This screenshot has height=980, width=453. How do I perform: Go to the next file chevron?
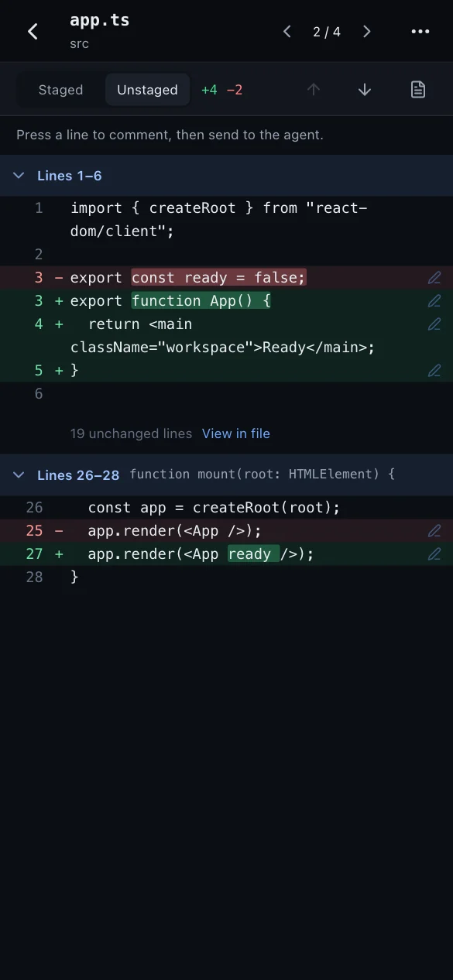pyautogui.click(x=367, y=31)
